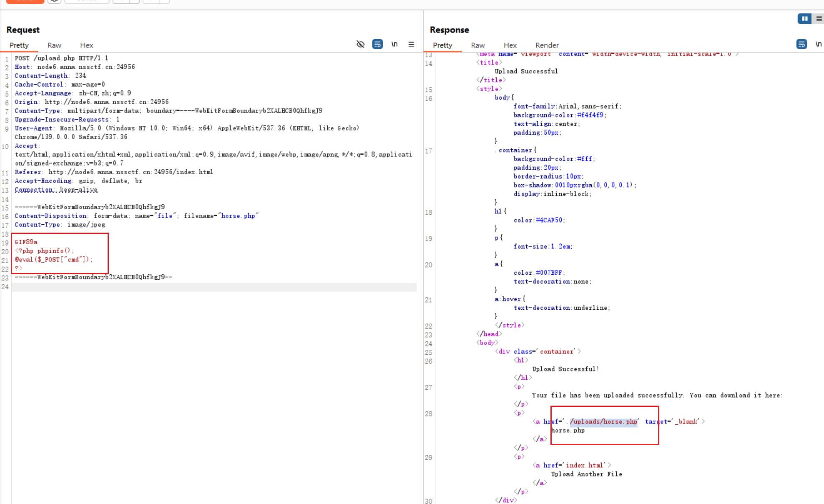
Task: Click the \n show newlines icon in Request
Action: click(394, 44)
